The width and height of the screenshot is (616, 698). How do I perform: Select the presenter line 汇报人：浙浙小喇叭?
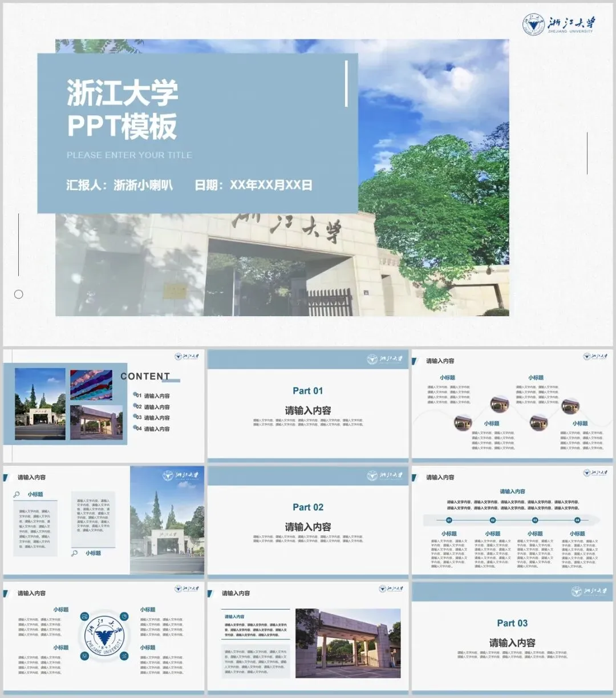click(119, 185)
